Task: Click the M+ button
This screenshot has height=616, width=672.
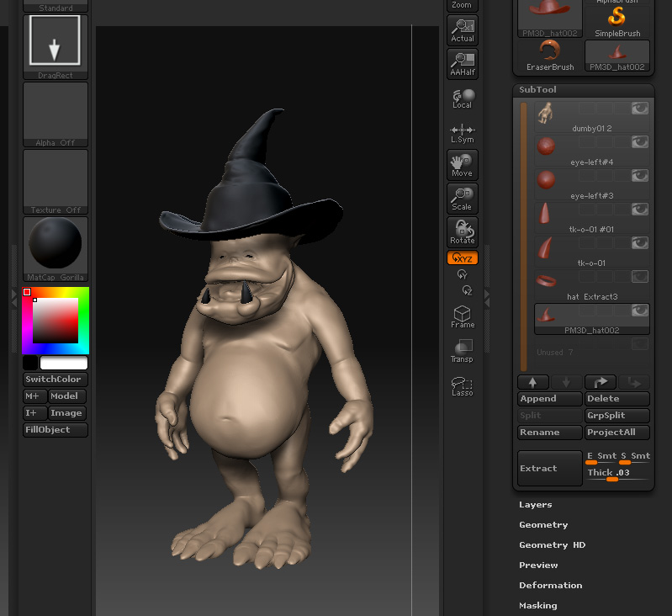Action: point(34,396)
